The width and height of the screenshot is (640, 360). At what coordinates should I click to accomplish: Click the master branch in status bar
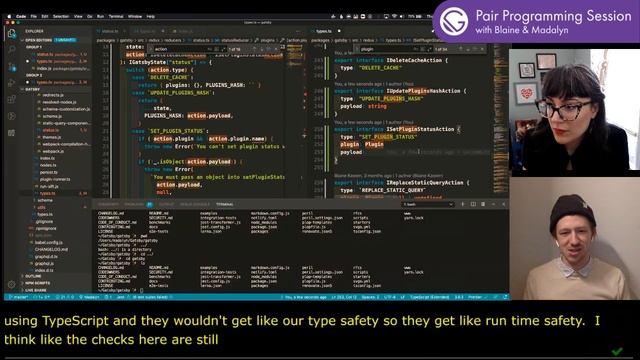pos(18,297)
